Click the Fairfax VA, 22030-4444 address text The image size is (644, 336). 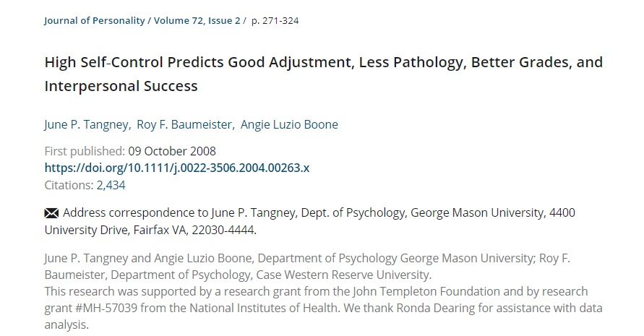pyautogui.click(x=194, y=230)
